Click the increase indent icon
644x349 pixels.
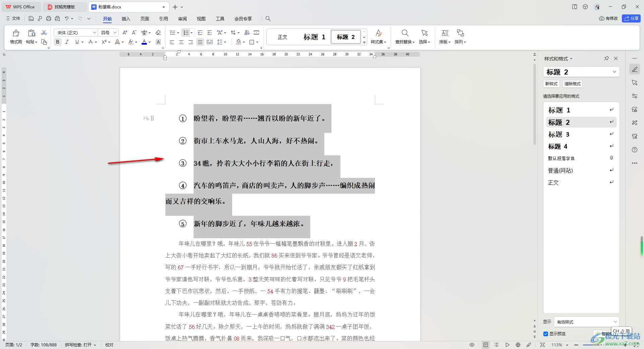tap(210, 33)
